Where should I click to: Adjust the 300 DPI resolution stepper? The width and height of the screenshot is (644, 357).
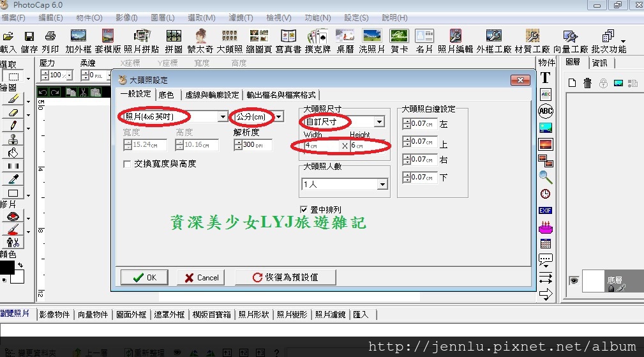pos(238,145)
